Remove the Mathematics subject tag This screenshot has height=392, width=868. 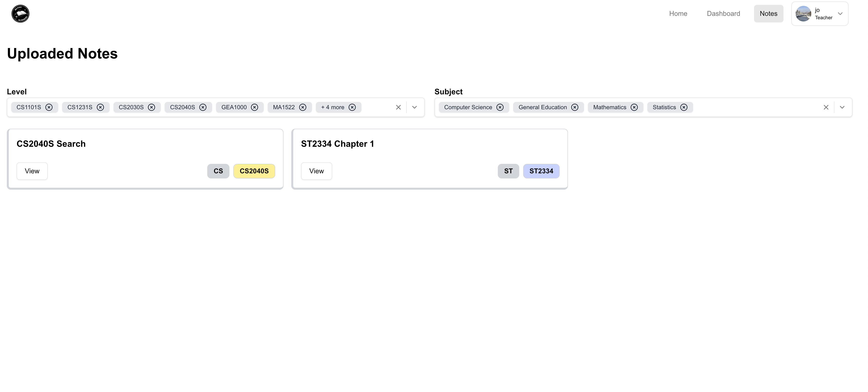click(x=634, y=107)
